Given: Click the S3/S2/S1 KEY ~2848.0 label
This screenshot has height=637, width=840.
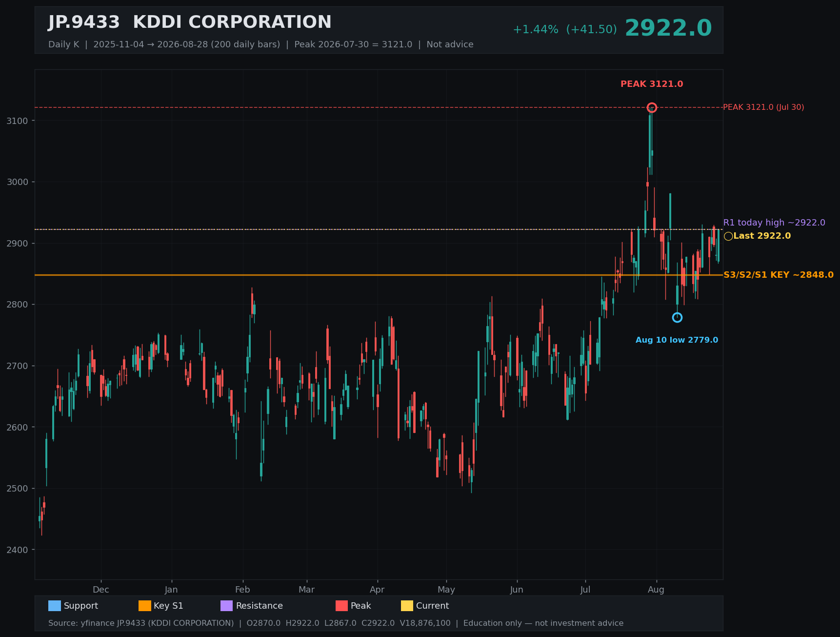Looking at the screenshot, I should coord(779,275).
